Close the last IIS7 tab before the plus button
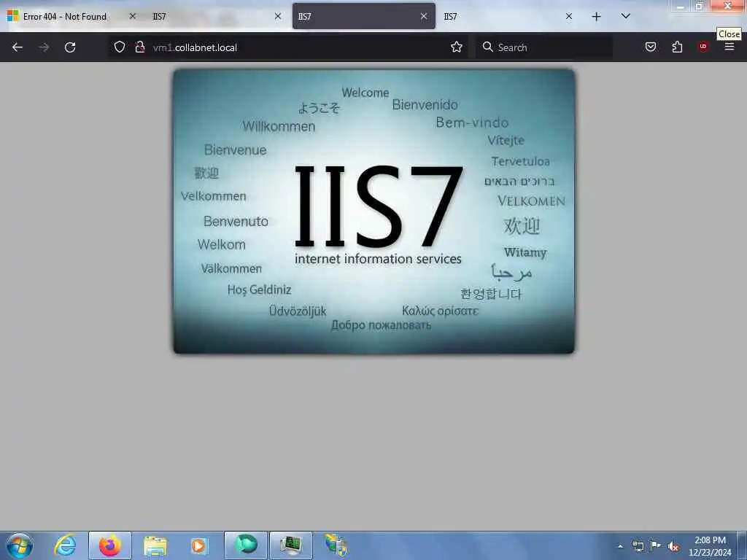The height and width of the screenshot is (560, 747). [569, 16]
